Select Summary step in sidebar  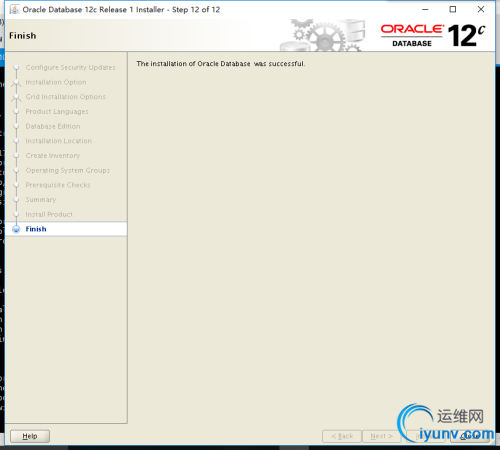click(41, 200)
